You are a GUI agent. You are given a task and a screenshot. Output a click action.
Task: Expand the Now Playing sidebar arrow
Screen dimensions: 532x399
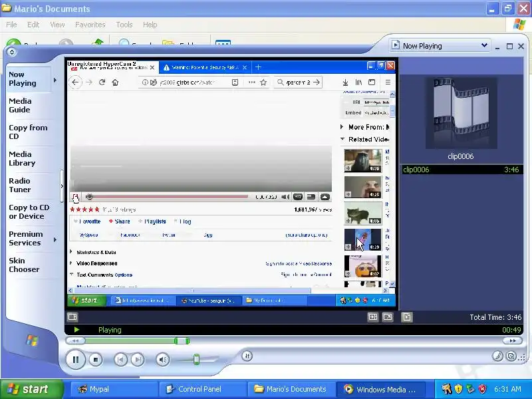55,80
